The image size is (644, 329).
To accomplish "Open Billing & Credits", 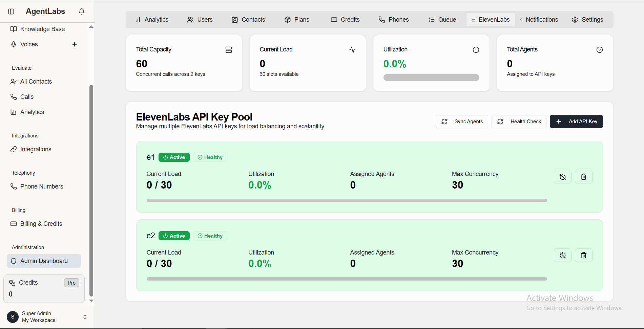I will coord(41,223).
